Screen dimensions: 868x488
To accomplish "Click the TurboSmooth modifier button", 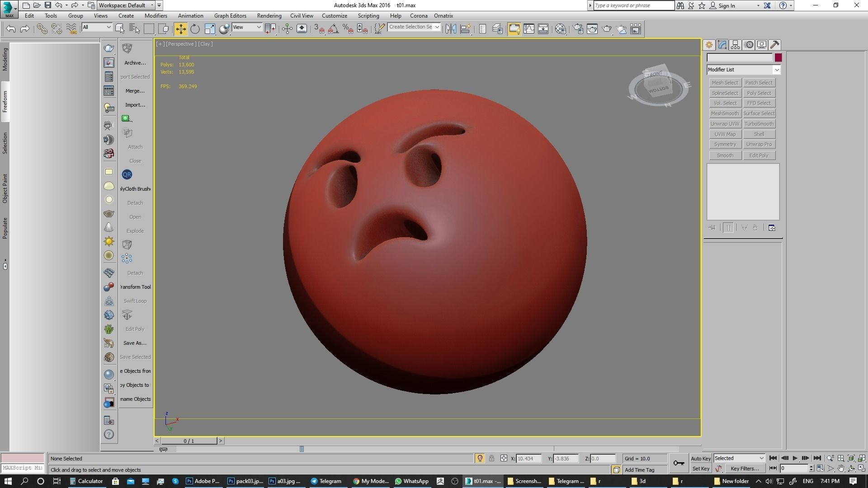I will [x=759, y=124].
